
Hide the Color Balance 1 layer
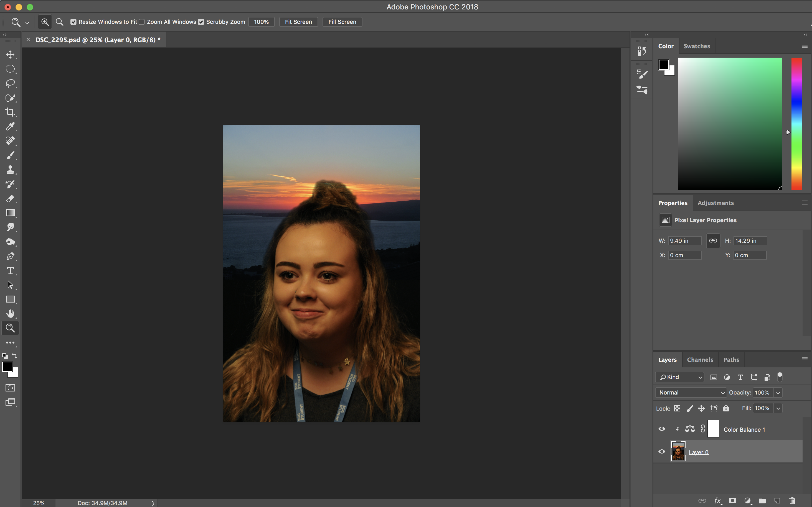coord(662,429)
